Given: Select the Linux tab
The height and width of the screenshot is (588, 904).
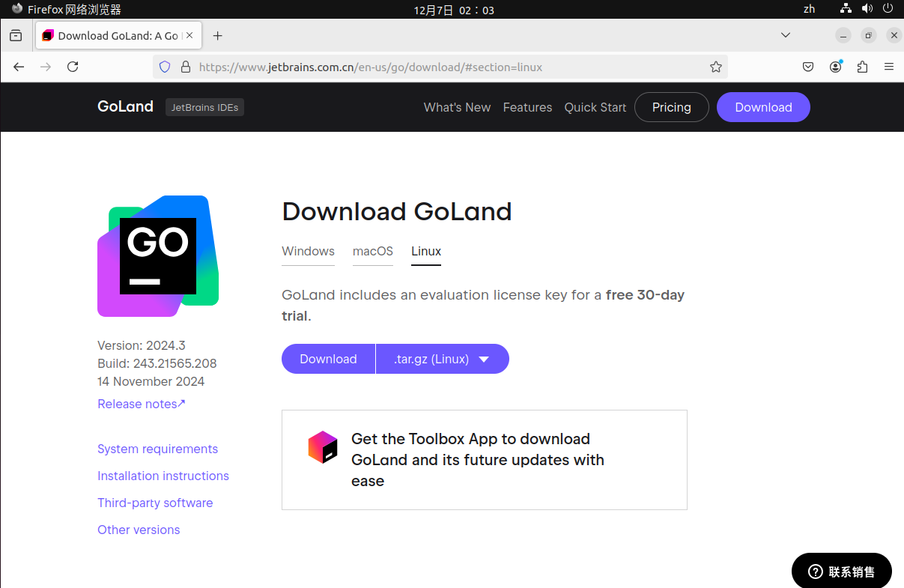Looking at the screenshot, I should point(426,251).
